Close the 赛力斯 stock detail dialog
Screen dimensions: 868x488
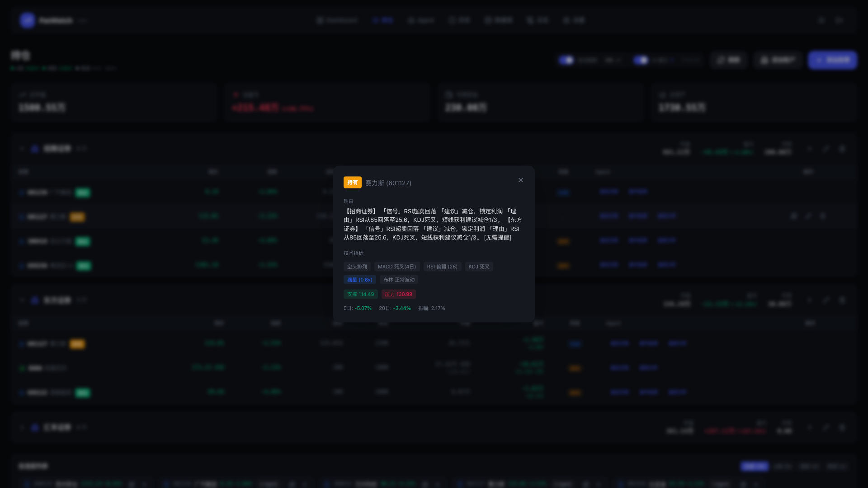521,180
